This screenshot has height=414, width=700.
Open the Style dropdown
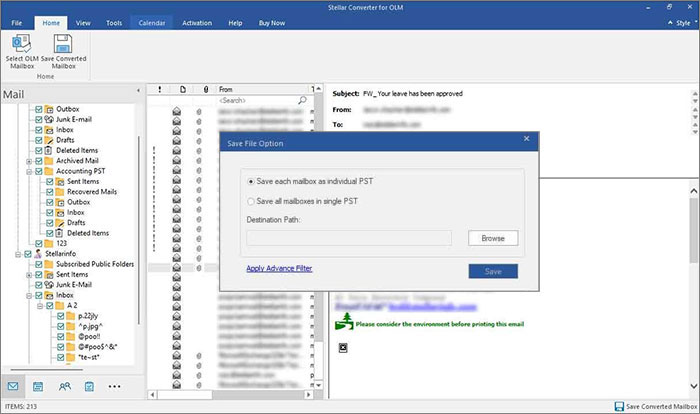(686, 23)
